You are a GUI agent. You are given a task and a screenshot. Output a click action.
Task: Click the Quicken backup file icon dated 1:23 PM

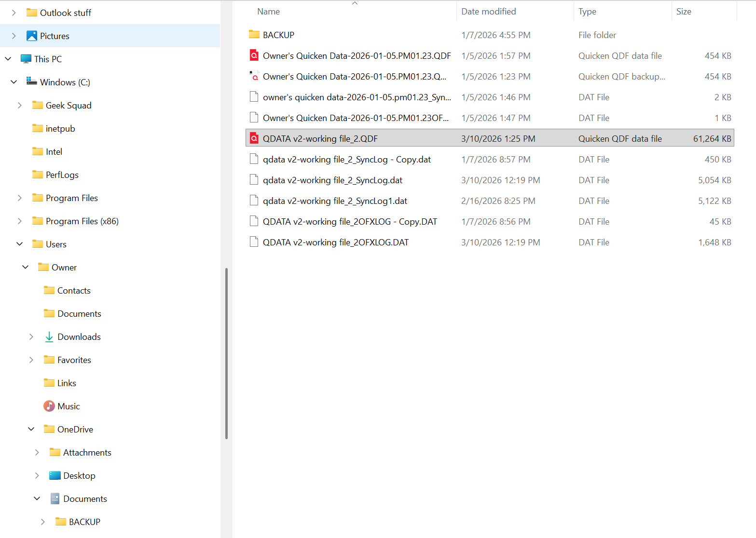pyautogui.click(x=254, y=77)
